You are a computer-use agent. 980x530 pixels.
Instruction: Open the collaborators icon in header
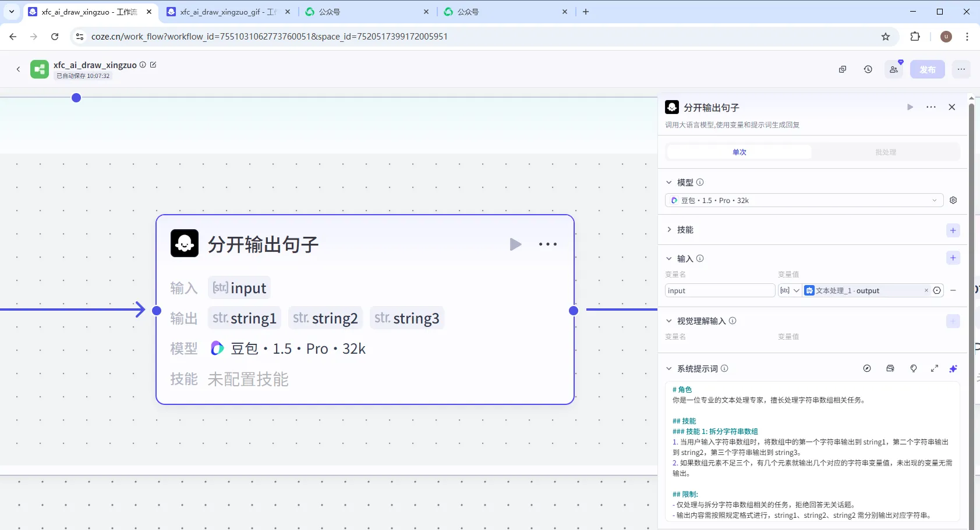pyautogui.click(x=894, y=69)
